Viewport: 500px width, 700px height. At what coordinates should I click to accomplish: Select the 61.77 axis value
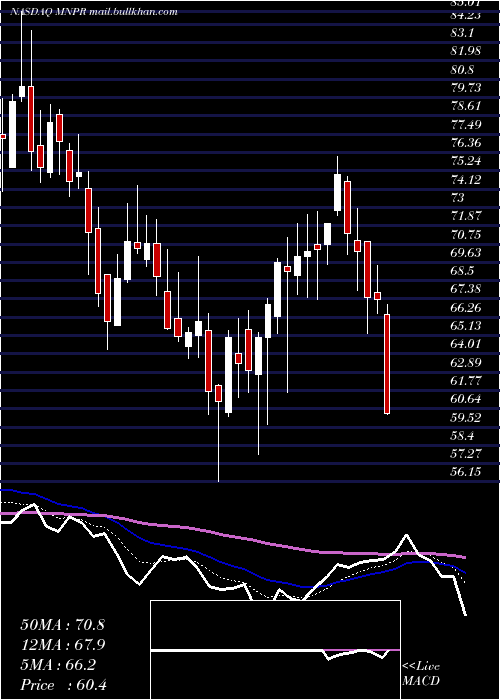coord(466,381)
